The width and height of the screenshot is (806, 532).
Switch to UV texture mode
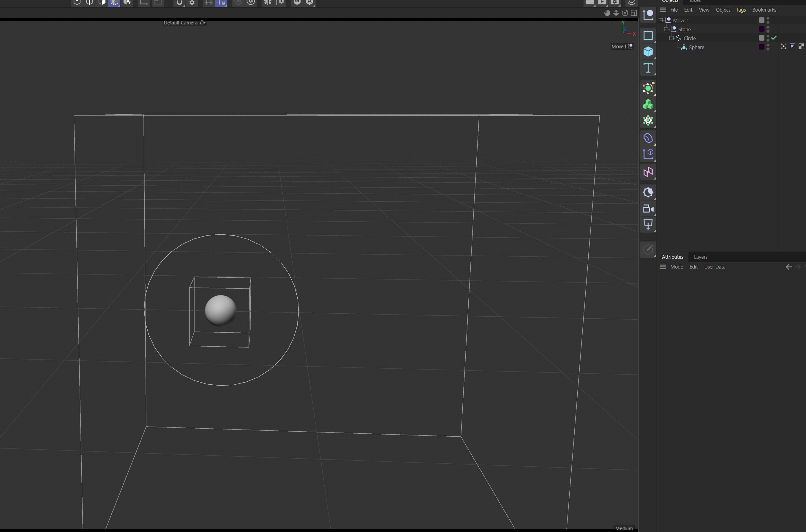(x=127, y=2)
